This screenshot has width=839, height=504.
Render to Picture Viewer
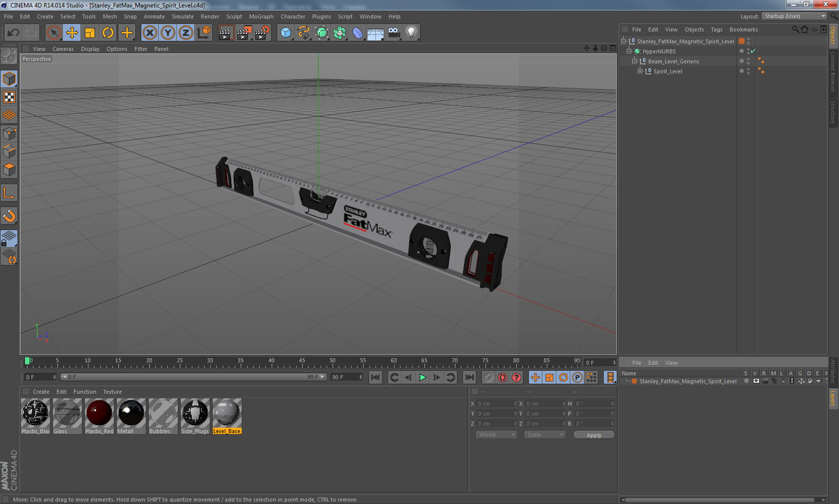point(244,33)
